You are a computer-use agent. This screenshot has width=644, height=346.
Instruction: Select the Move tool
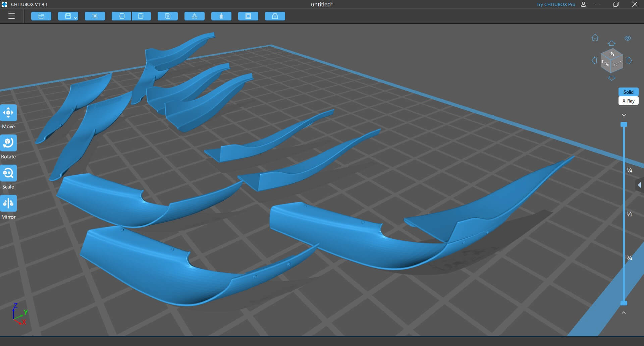(8, 113)
